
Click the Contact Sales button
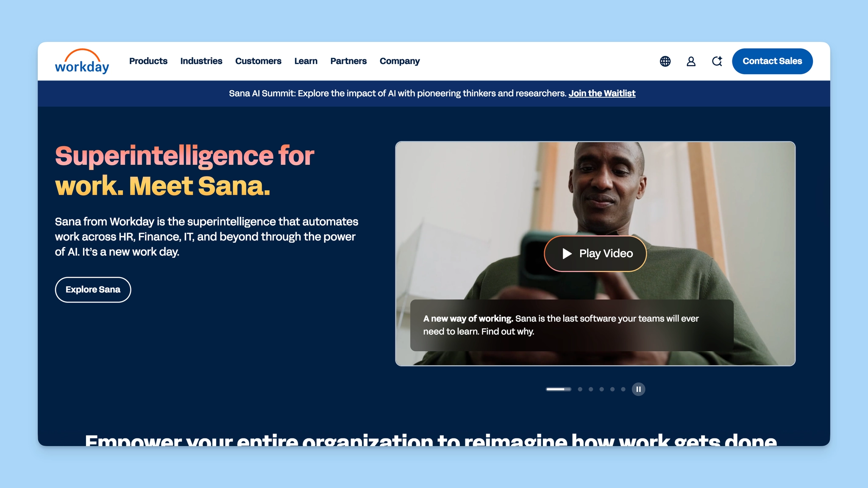(x=772, y=61)
